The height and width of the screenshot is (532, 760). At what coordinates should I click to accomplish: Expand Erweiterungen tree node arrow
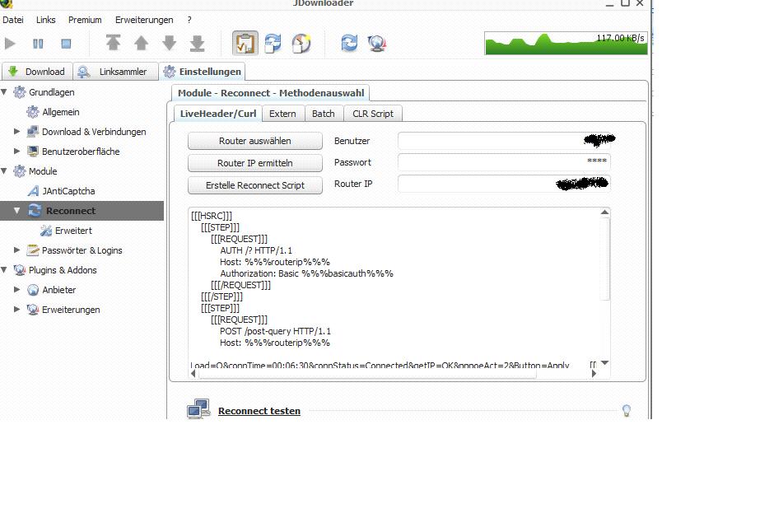pos(17,310)
